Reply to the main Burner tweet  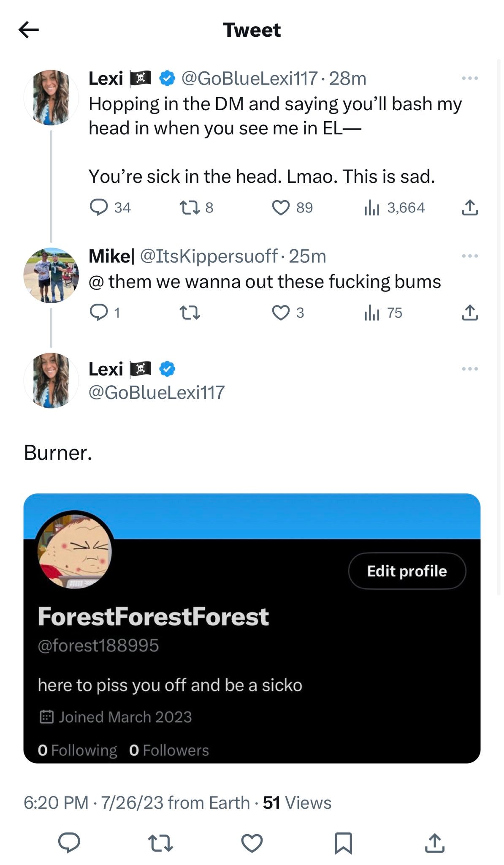click(69, 842)
